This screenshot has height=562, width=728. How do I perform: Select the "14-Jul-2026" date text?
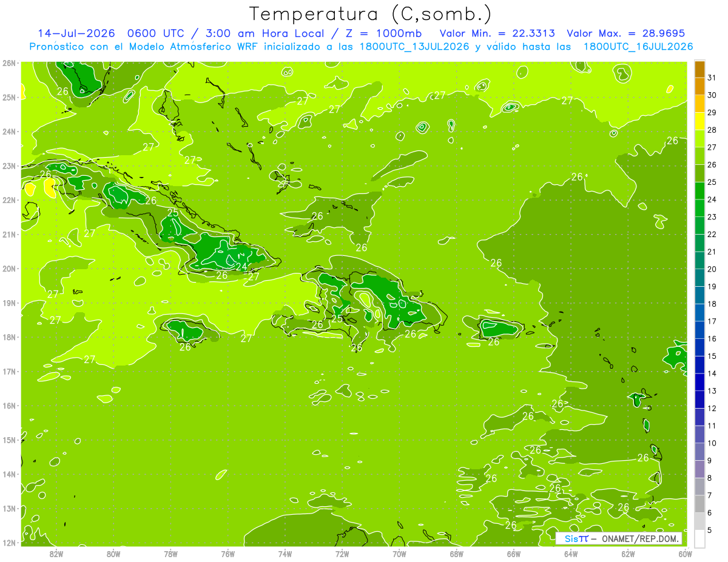coord(76,33)
